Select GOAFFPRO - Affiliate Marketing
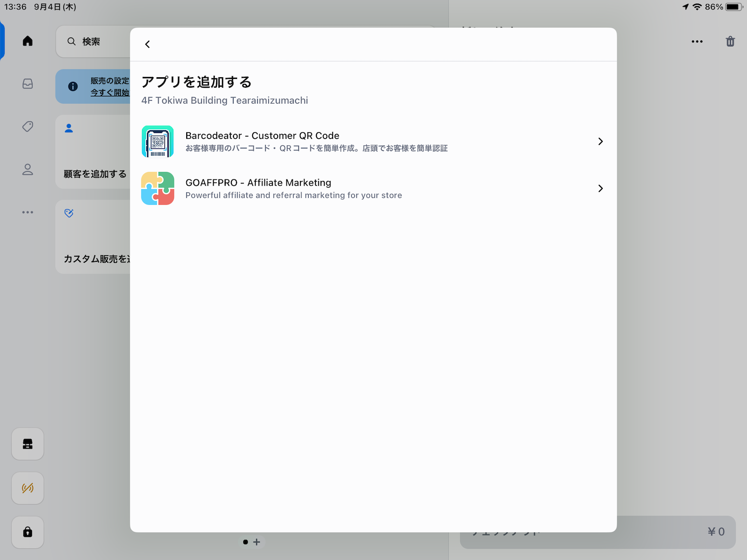The height and width of the screenshot is (560, 747). click(x=258, y=183)
